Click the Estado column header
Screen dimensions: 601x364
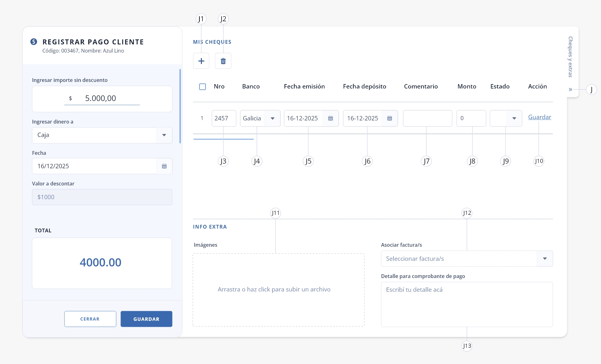pos(500,86)
